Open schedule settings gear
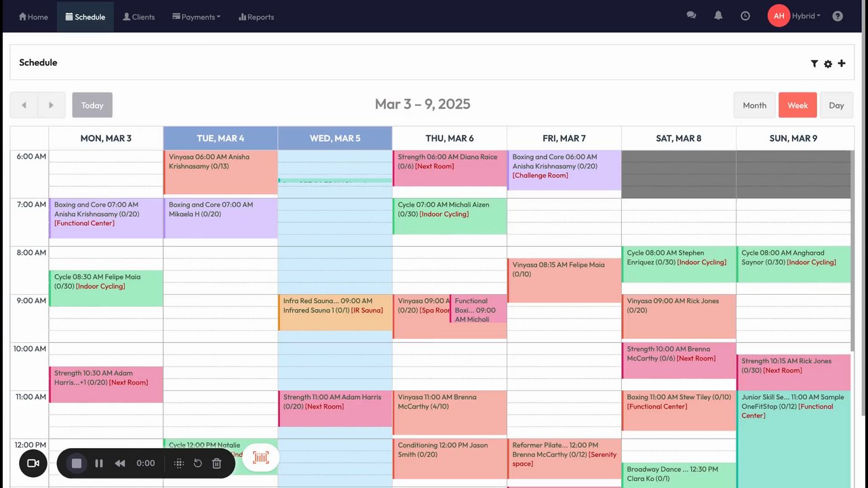868x488 pixels. 828,64
